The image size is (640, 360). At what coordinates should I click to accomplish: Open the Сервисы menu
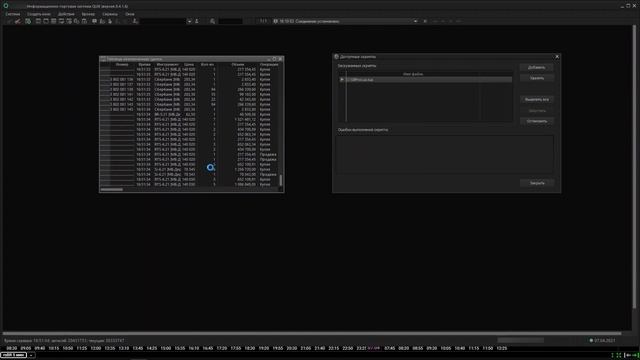tap(110, 14)
